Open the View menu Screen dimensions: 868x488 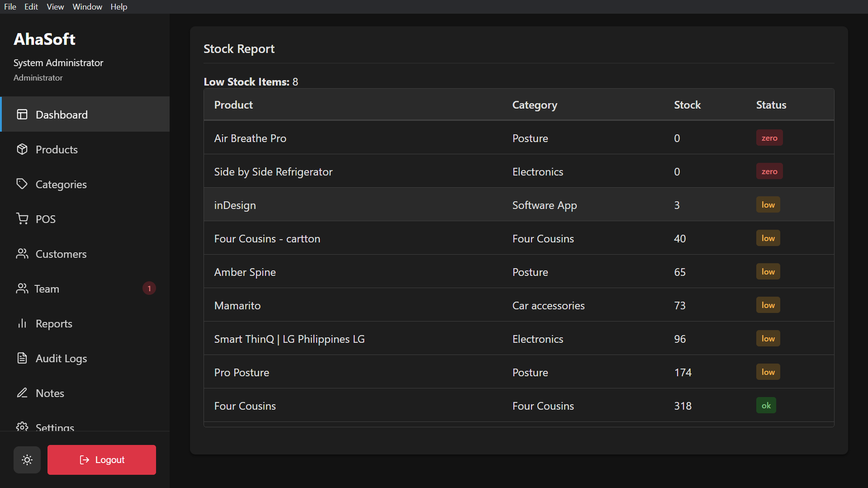(x=55, y=7)
